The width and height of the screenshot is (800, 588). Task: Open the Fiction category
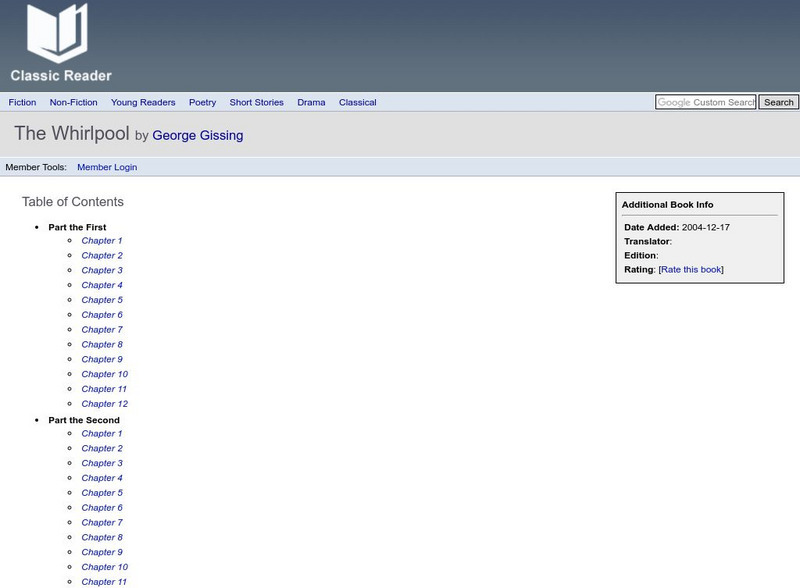coord(22,102)
